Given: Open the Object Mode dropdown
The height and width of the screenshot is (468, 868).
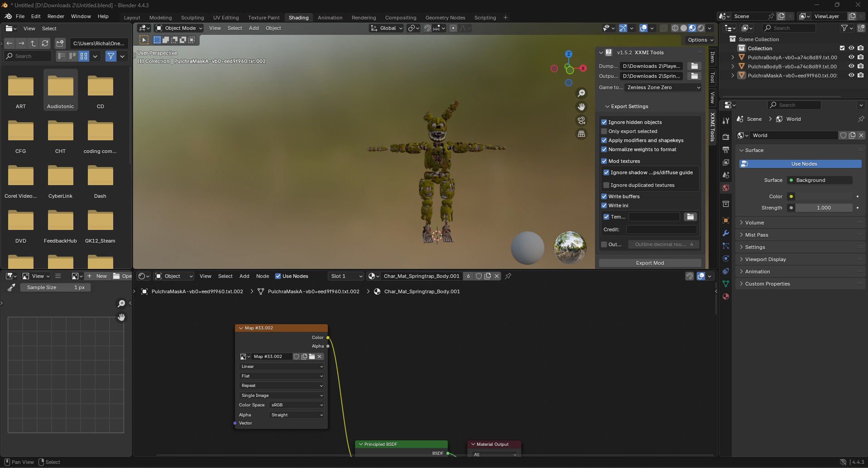Looking at the screenshot, I should coord(178,28).
